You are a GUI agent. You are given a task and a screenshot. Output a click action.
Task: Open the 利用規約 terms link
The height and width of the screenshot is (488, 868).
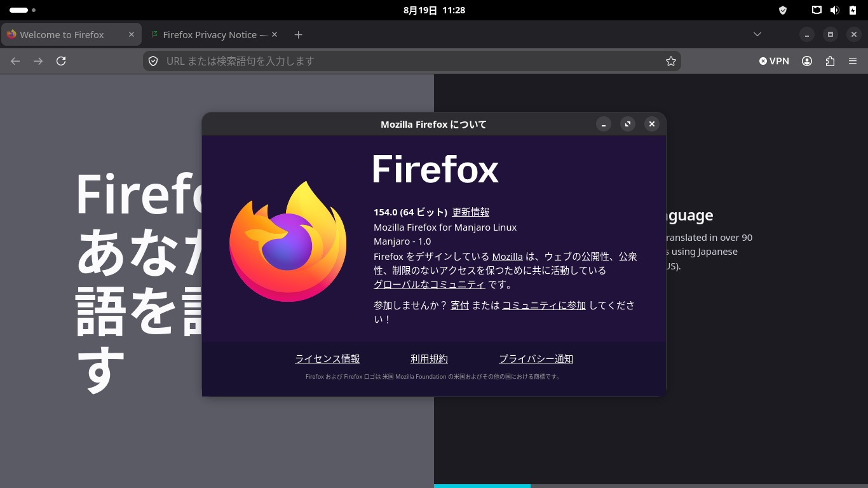429,359
